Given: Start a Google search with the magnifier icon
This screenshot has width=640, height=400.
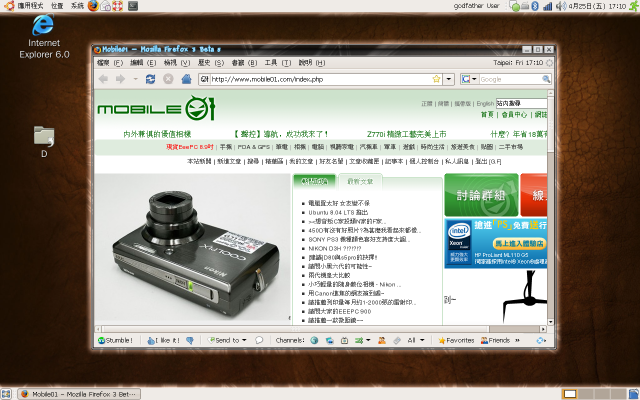Looking at the screenshot, I should pyautogui.click(x=546, y=79).
